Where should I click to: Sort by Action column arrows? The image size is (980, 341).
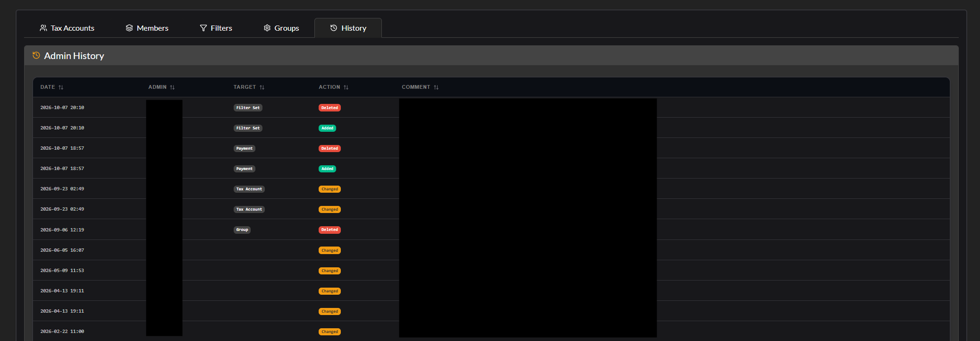[346, 87]
